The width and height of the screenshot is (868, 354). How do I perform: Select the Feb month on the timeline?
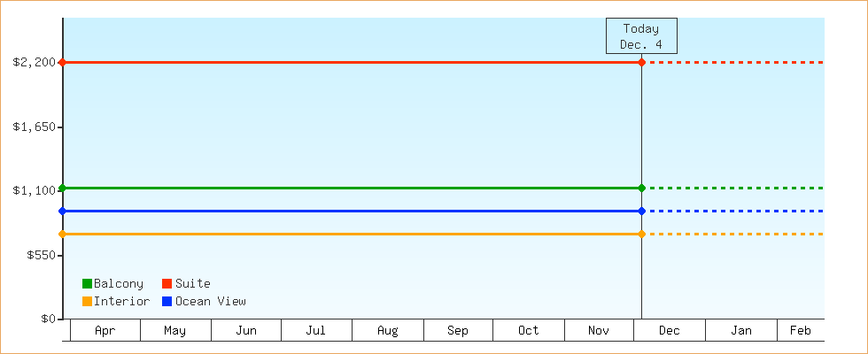point(801,331)
